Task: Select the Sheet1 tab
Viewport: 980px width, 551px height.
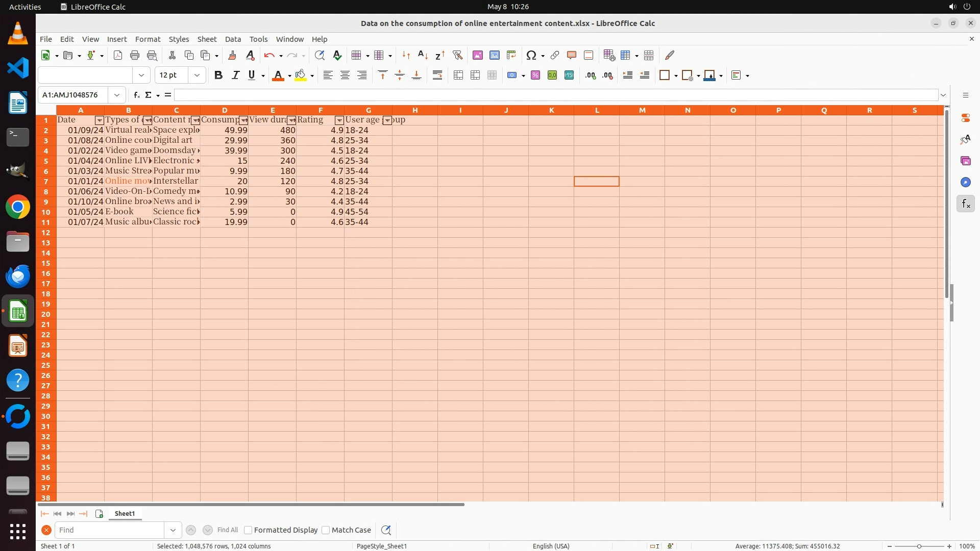Action: pyautogui.click(x=125, y=514)
